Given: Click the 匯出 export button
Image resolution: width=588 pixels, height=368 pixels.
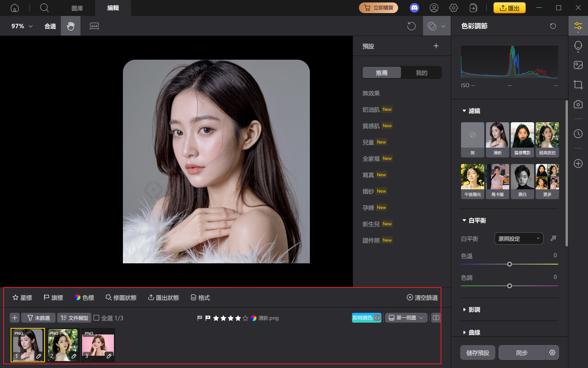Looking at the screenshot, I should [x=509, y=8].
